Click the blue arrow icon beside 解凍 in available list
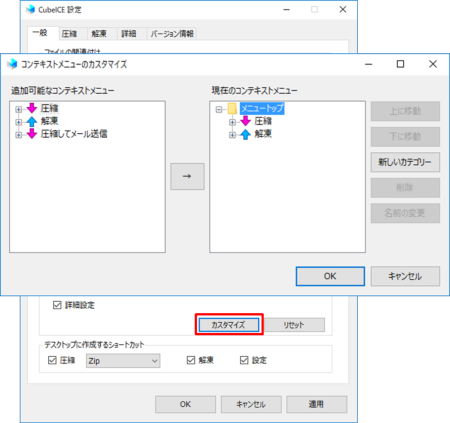450x423 pixels. (x=32, y=121)
